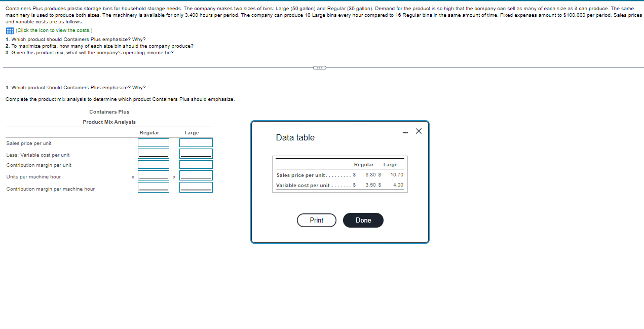Image resolution: width=644 pixels, height=329 pixels.
Task: Select the Contribution margin per unit field for Large
Action: [196, 164]
